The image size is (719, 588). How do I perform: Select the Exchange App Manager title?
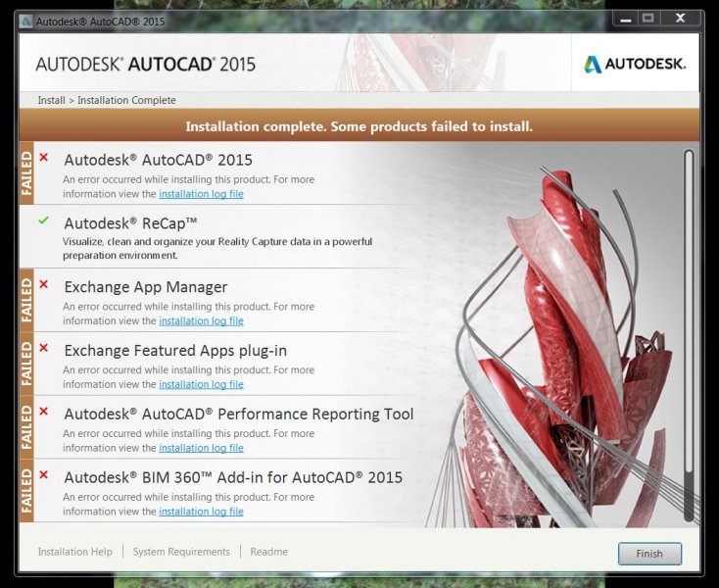pyautogui.click(x=146, y=287)
